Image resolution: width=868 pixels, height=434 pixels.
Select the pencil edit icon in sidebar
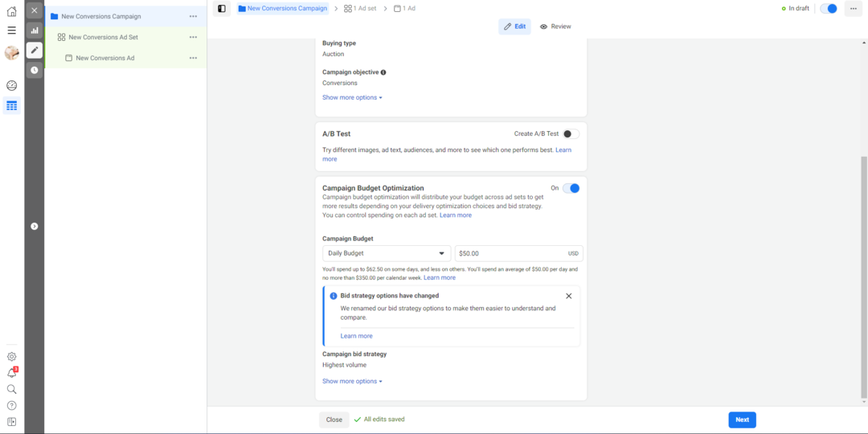click(35, 50)
